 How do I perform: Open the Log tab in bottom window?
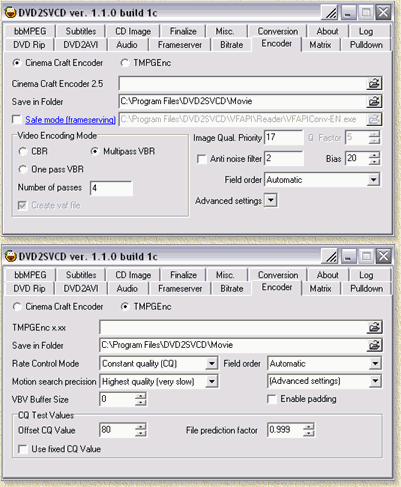coord(366,275)
